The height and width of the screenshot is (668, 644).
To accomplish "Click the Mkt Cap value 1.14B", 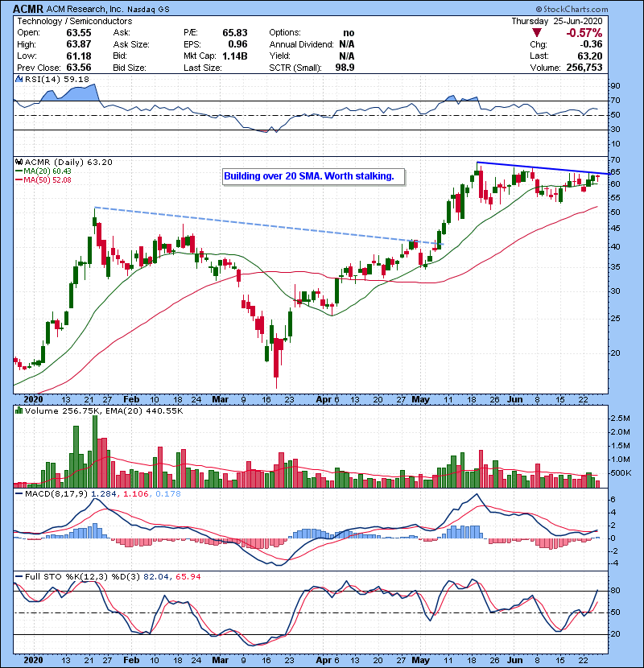I will pos(235,56).
